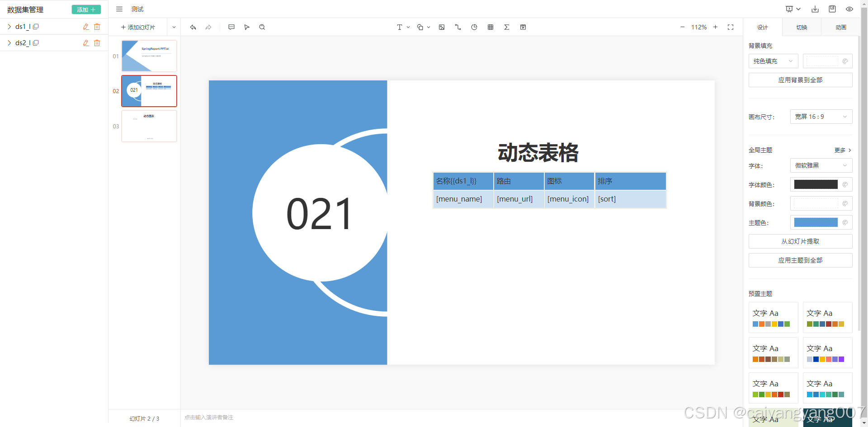Image resolution: width=868 pixels, height=427 pixels.
Task: Insert a chart using the pie chart icon
Action: pos(474,27)
